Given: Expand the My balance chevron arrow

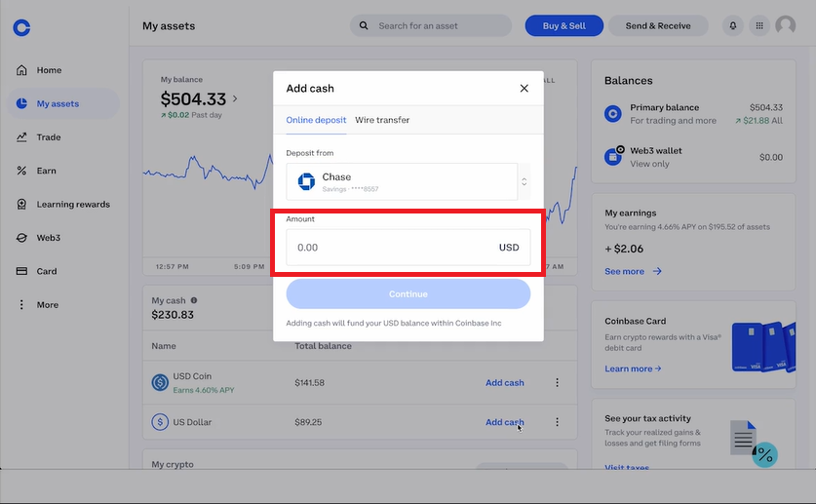Looking at the screenshot, I should 235,98.
